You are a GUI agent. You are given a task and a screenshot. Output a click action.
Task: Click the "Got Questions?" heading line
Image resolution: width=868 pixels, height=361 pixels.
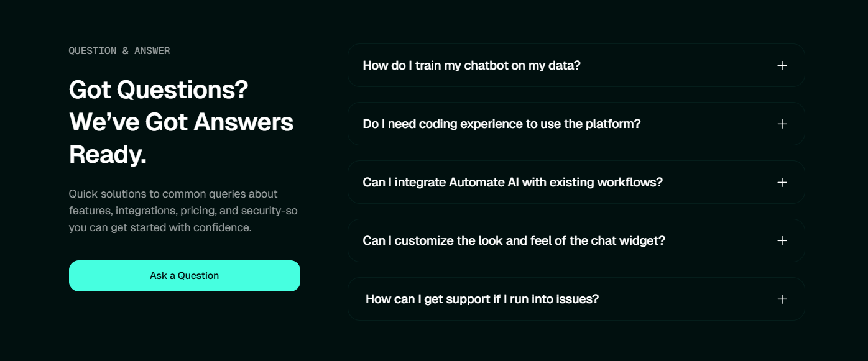click(159, 90)
